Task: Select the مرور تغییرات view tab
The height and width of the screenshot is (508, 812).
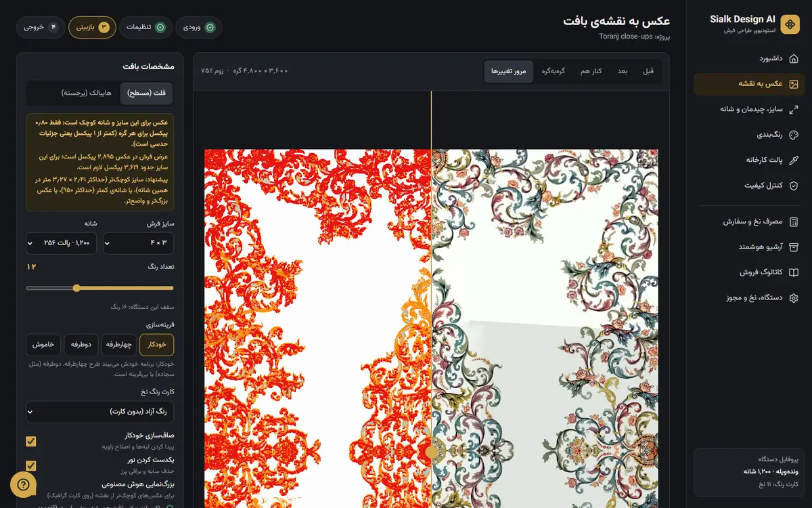Action: point(509,71)
